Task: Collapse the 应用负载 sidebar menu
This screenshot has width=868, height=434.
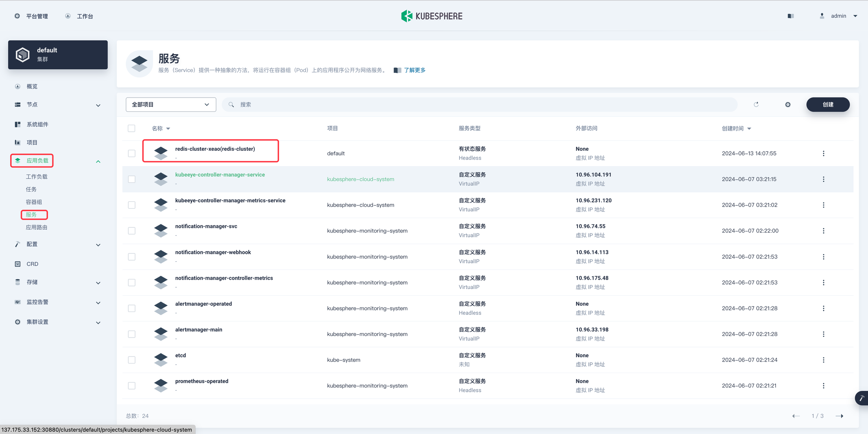Action: click(x=98, y=161)
